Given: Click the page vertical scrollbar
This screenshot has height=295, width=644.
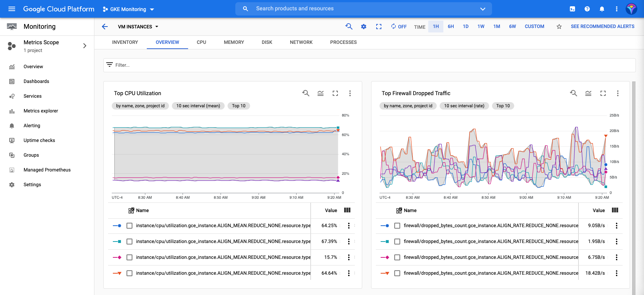Looking at the screenshot, I should [634, 188].
